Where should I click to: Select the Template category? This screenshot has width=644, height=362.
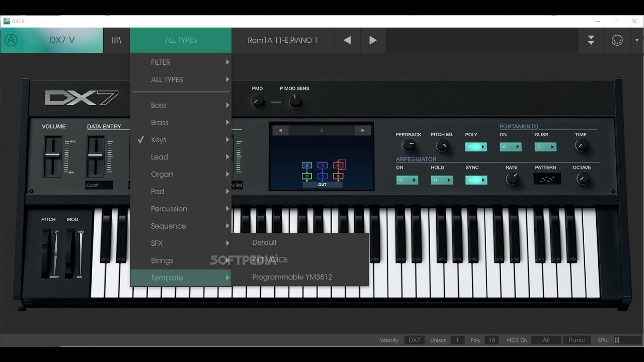pyautogui.click(x=181, y=278)
